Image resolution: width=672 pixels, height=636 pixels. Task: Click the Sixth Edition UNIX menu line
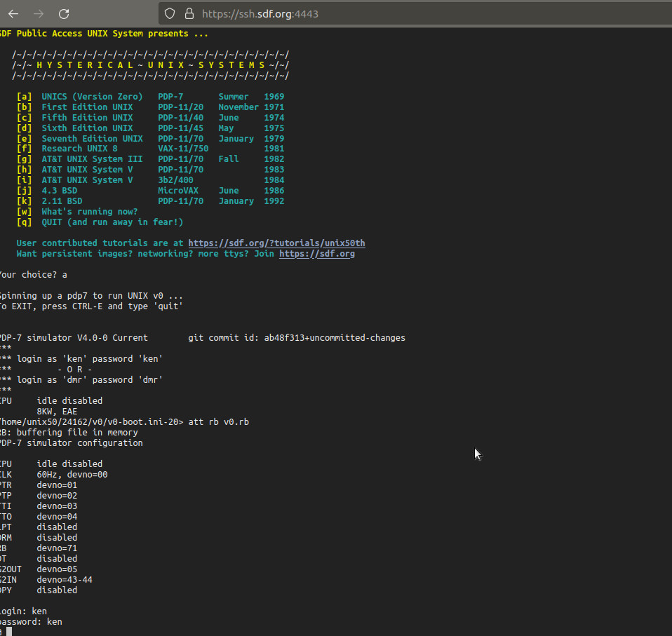[x=86, y=128]
